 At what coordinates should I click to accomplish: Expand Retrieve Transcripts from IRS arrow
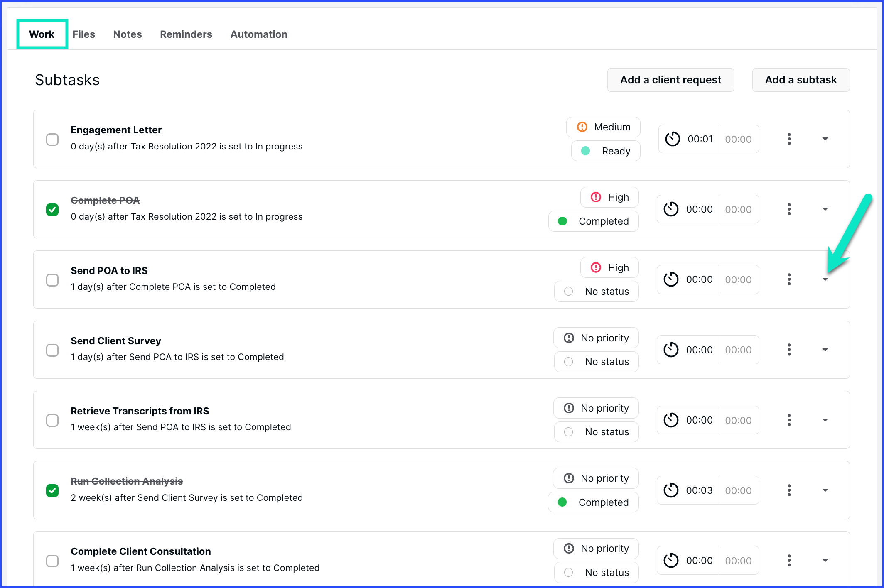pos(825,420)
